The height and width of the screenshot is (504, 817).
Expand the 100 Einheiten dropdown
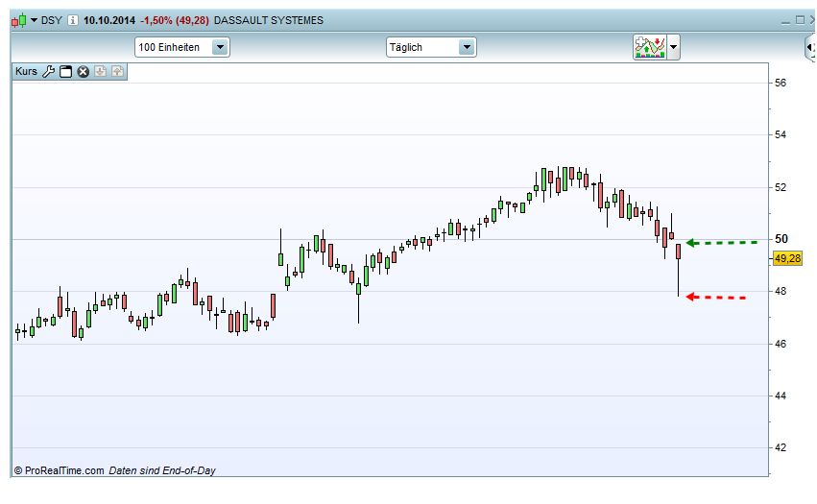tap(220, 47)
